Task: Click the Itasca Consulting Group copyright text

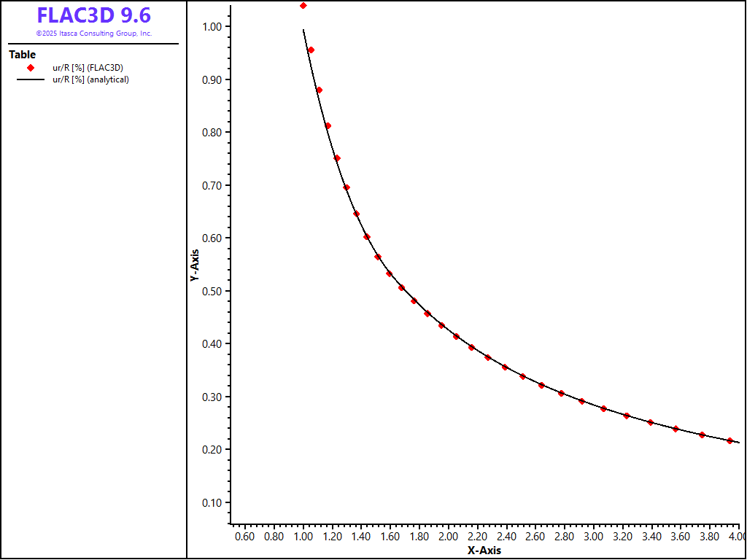Action: pos(94,34)
